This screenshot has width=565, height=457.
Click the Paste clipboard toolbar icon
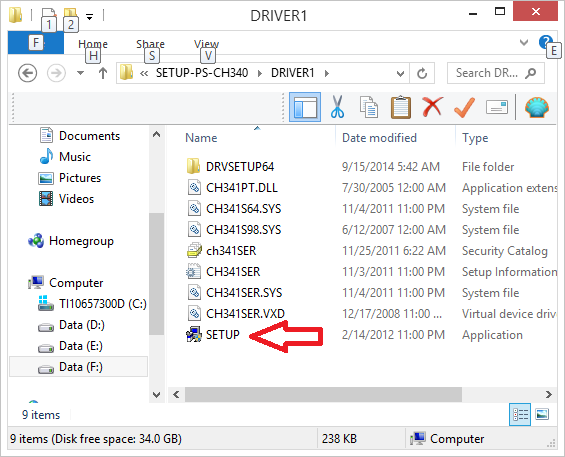(401, 107)
